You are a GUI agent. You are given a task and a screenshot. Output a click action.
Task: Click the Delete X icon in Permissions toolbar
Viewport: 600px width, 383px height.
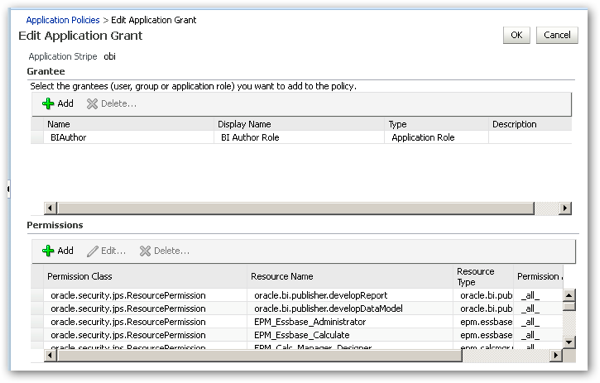[x=145, y=251]
